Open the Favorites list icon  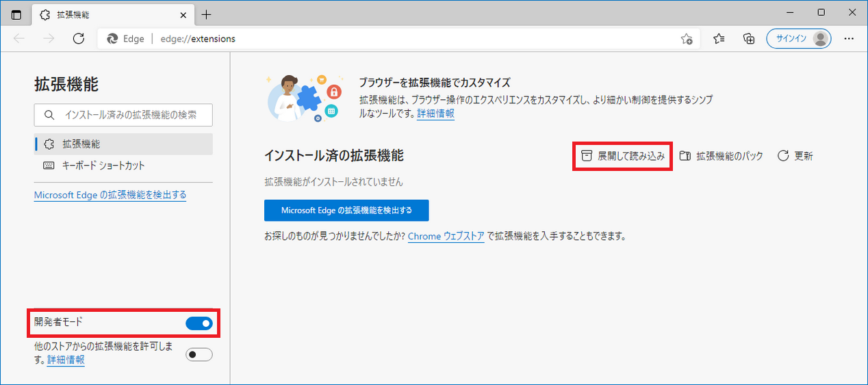click(719, 39)
